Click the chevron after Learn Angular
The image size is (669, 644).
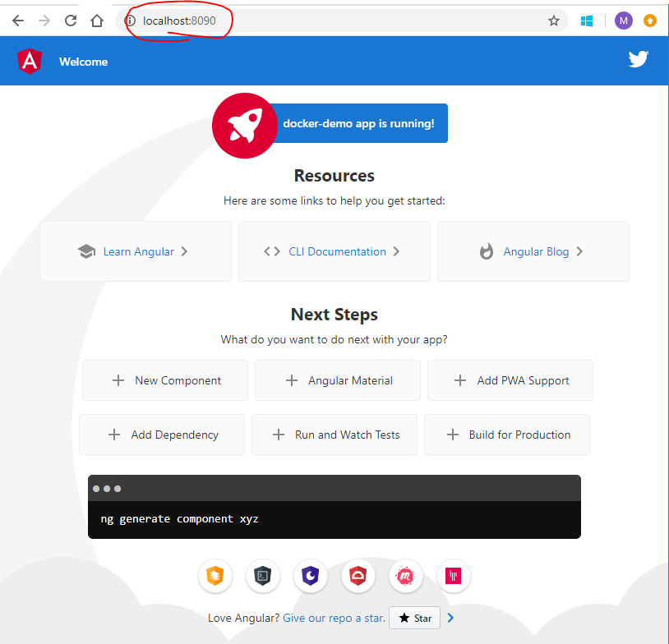(x=184, y=251)
